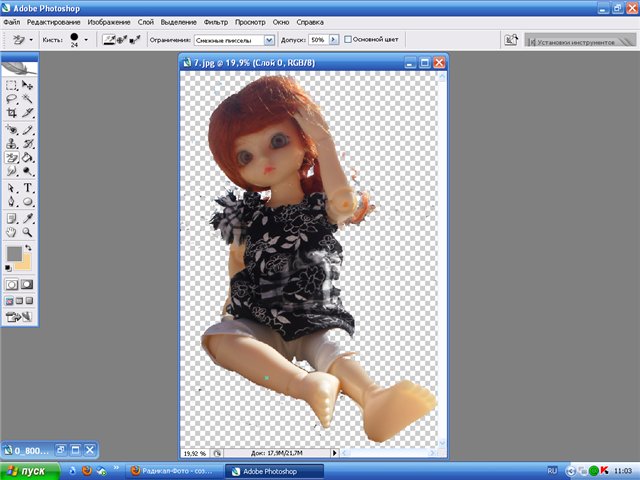The image size is (640, 480).
Task: Click the zoom percentage field in status bar
Action: (x=194, y=452)
